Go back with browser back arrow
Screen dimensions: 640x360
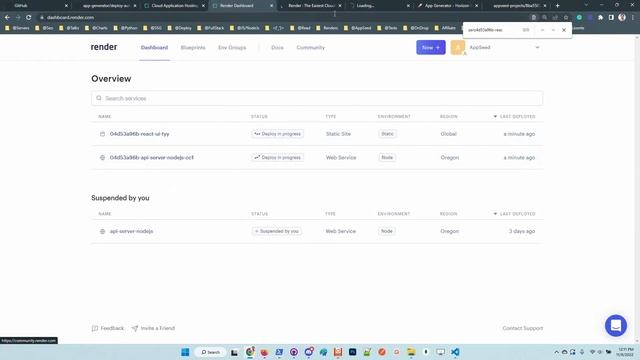click(x=7, y=18)
